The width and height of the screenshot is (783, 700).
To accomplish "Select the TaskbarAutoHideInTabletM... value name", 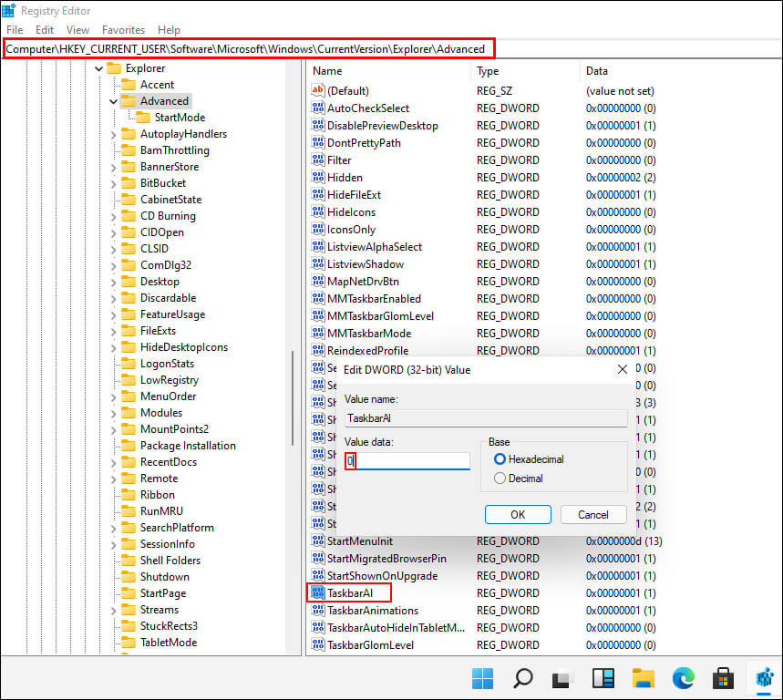I will (396, 628).
